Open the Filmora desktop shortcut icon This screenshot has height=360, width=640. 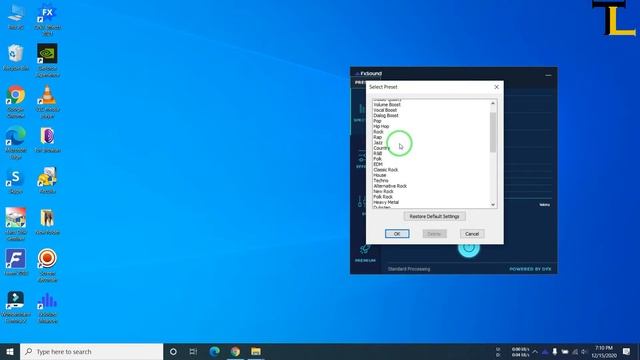(16, 262)
